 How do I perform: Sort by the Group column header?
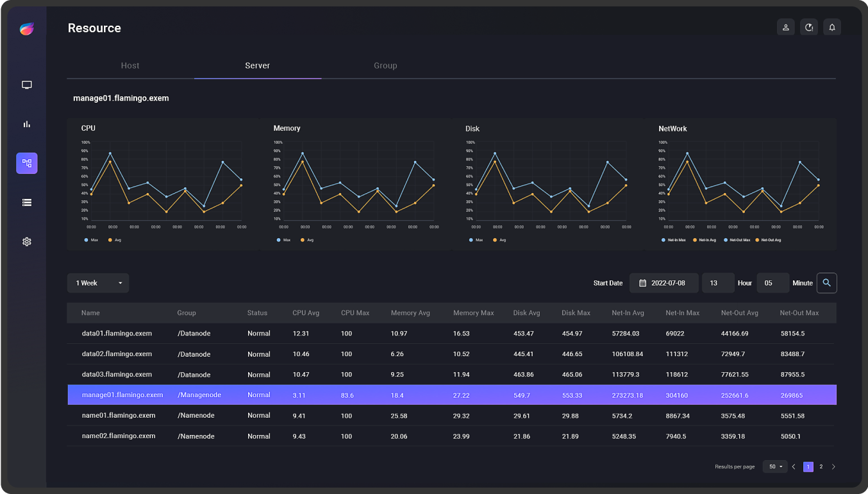tap(187, 313)
